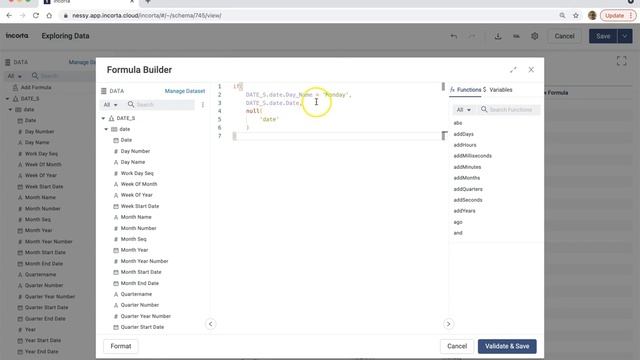Click the formula editor vertical scrollbar thumb
Viewport: 640px width, 360px height.
(443, 87)
